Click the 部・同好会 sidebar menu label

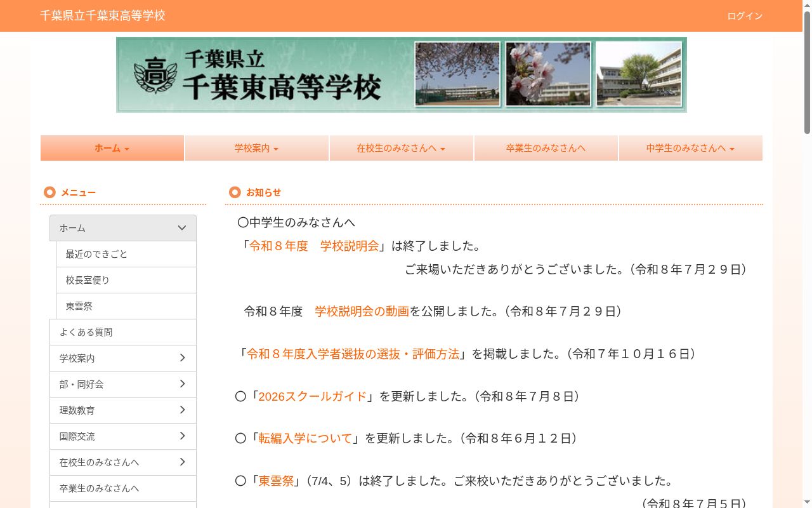[x=82, y=384]
